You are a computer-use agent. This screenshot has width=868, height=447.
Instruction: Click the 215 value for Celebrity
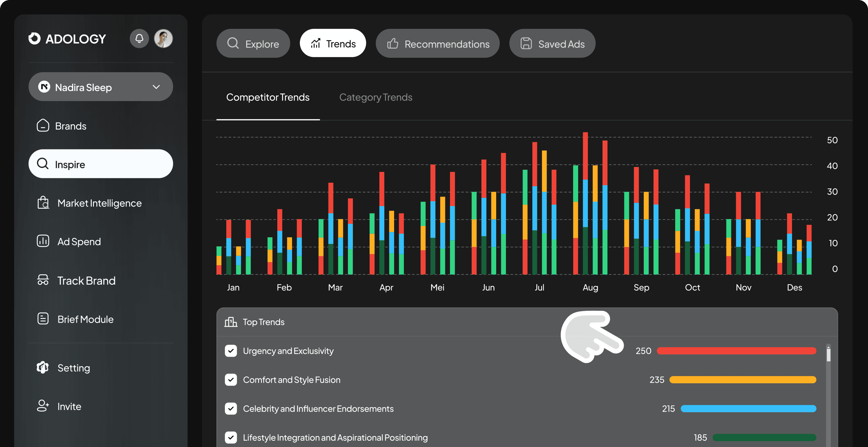(668, 409)
